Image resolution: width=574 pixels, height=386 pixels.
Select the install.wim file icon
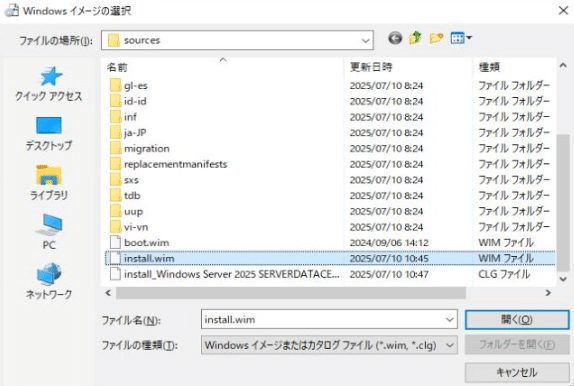coord(115,259)
